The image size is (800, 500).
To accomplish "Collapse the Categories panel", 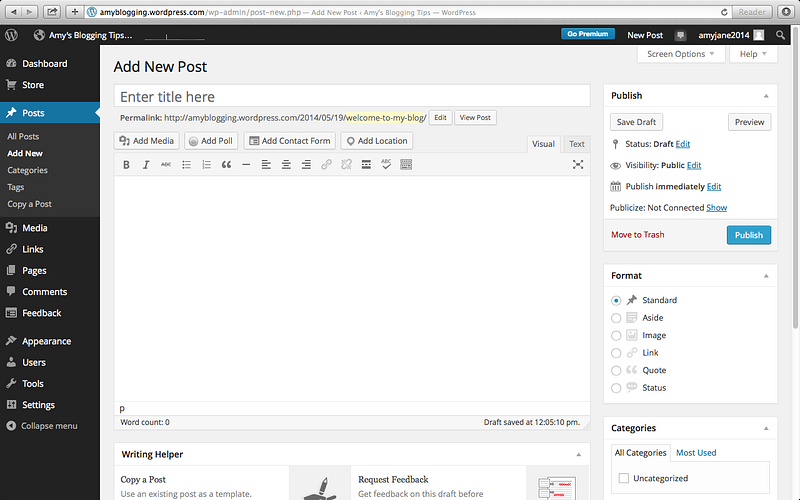I will click(x=766, y=429).
